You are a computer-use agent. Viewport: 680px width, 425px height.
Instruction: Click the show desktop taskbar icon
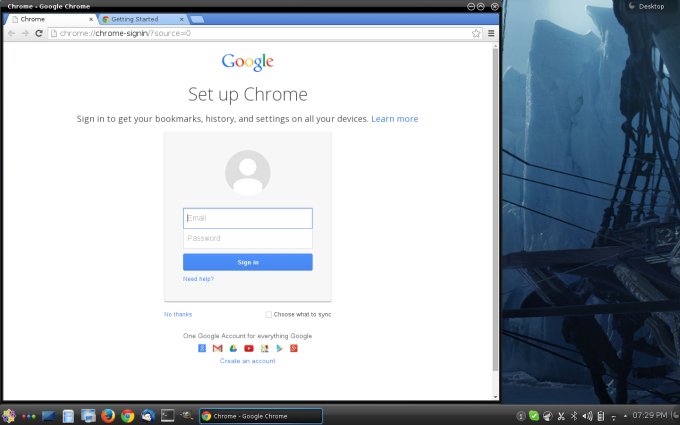tap(49, 416)
